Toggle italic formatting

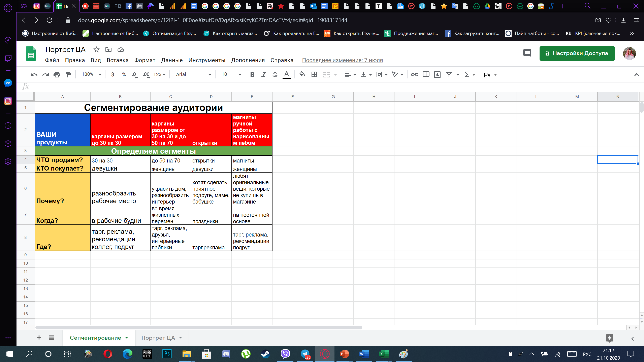click(263, 74)
